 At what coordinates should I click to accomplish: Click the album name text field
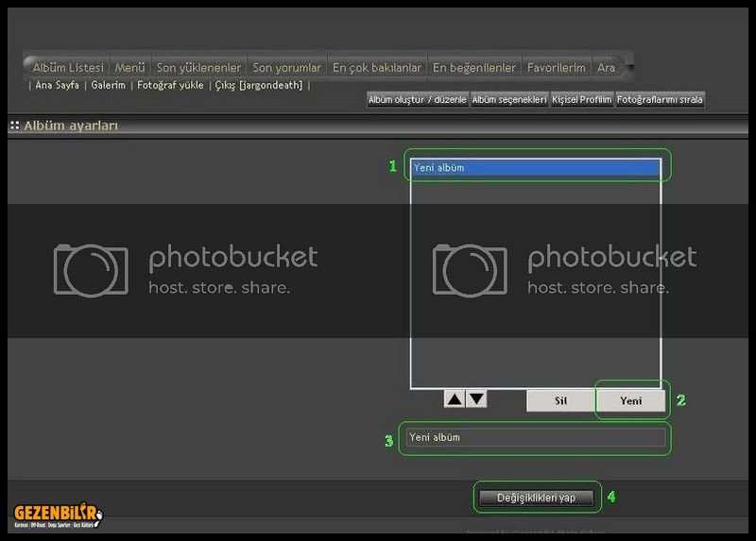pyautogui.click(x=535, y=438)
